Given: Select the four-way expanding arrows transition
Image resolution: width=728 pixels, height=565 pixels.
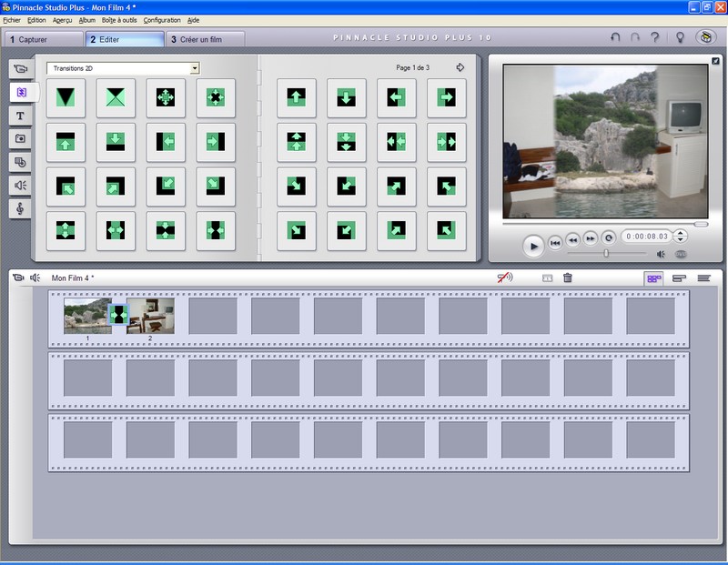Looking at the screenshot, I should 166,97.
